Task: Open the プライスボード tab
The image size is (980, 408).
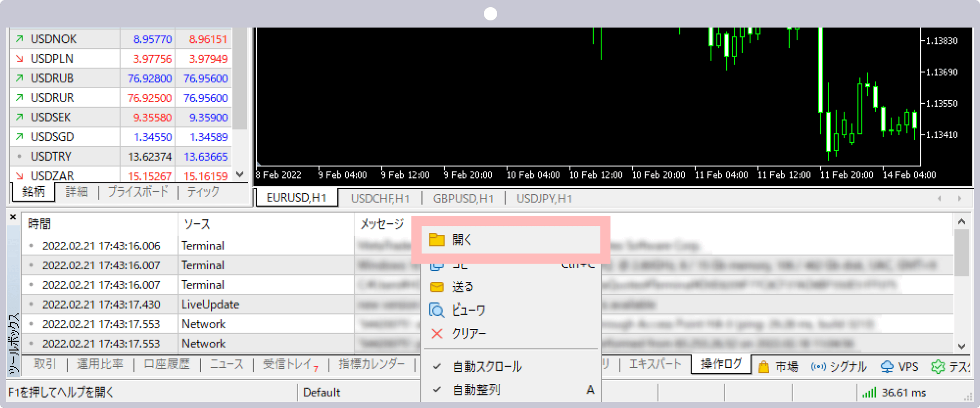Action: (138, 192)
